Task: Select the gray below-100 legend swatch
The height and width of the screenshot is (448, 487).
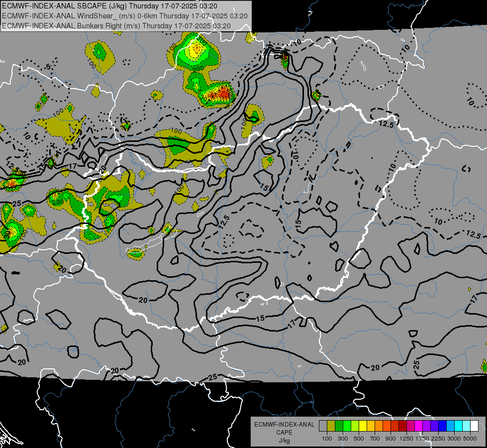Action: point(323,426)
